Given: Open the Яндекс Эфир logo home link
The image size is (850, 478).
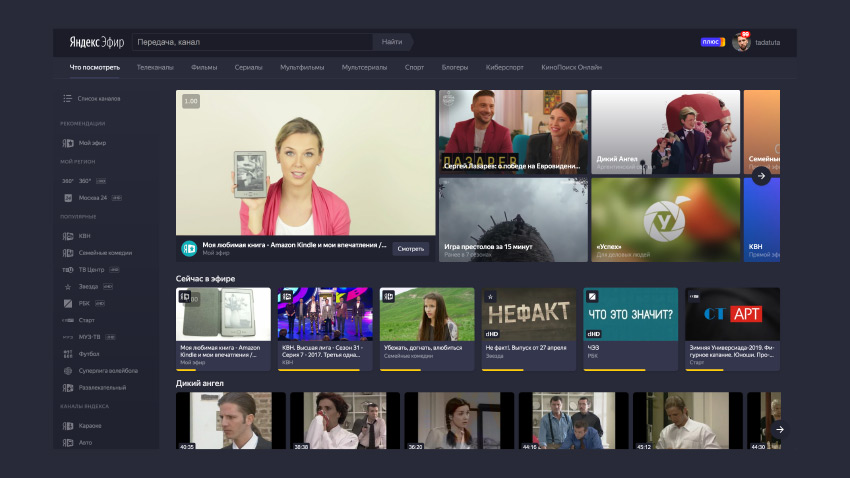Looking at the screenshot, I should pos(96,42).
